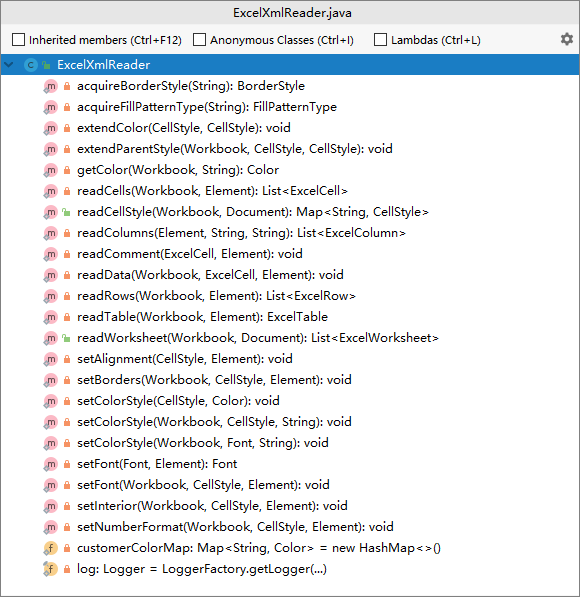Navigate to setFont(Font, Element): Font
This screenshot has width=580, height=597.
(157, 464)
